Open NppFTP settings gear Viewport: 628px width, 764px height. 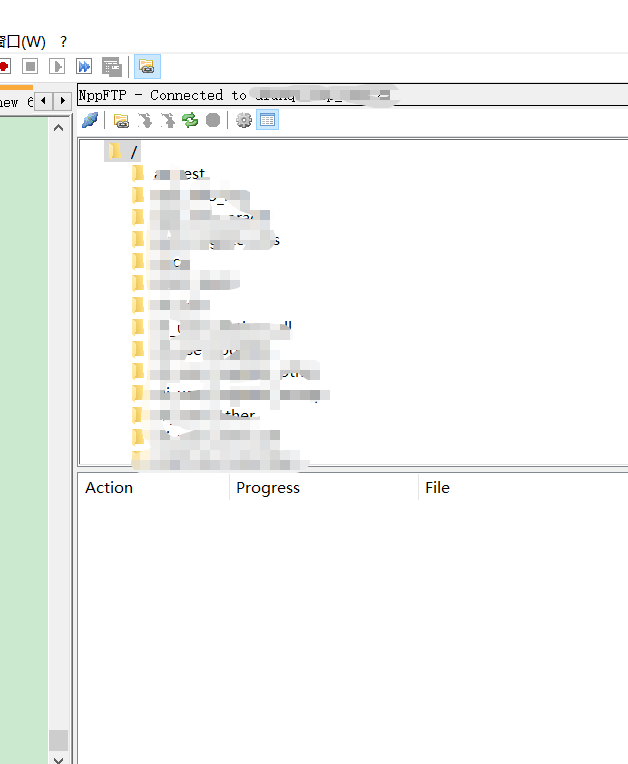click(244, 120)
